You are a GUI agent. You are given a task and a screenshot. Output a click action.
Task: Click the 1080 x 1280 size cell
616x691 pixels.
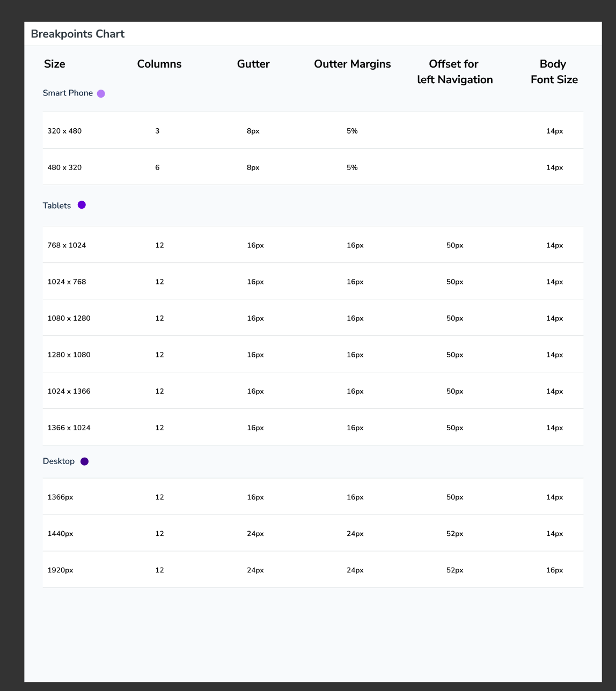tap(69, 318)
